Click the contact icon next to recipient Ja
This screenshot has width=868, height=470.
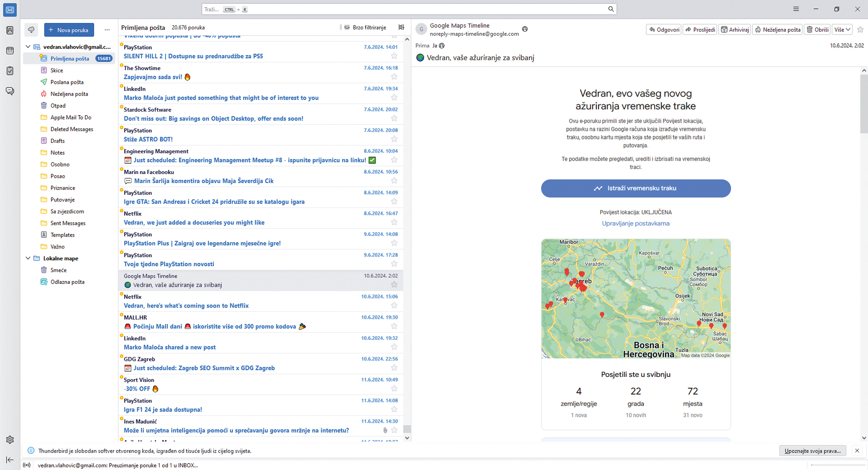[x=442, y=45]
